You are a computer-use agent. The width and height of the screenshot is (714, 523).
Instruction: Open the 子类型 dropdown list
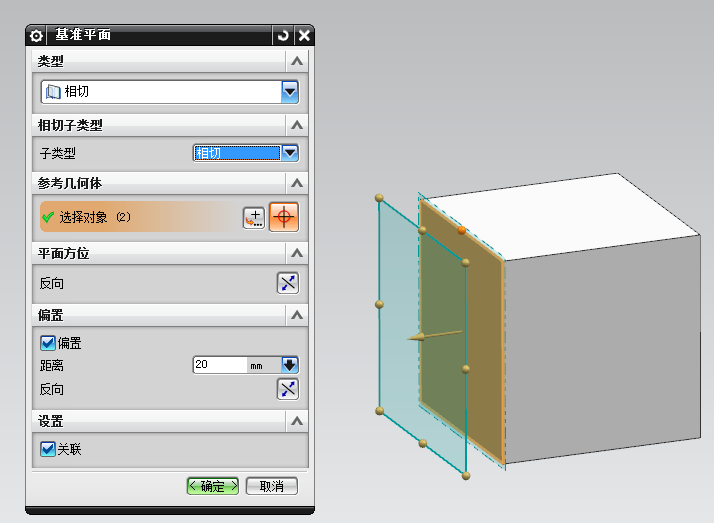tap(290, 153)
